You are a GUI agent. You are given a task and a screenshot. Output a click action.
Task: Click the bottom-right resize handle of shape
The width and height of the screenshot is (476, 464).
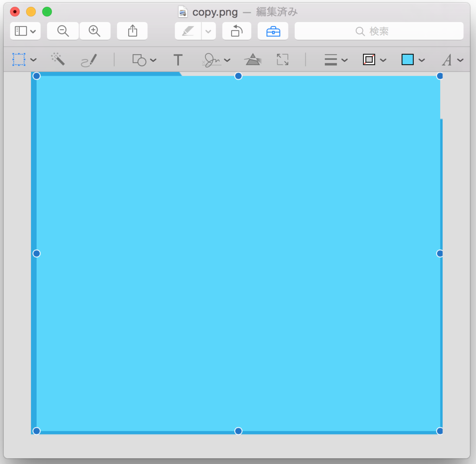click(x=439, y=431)
